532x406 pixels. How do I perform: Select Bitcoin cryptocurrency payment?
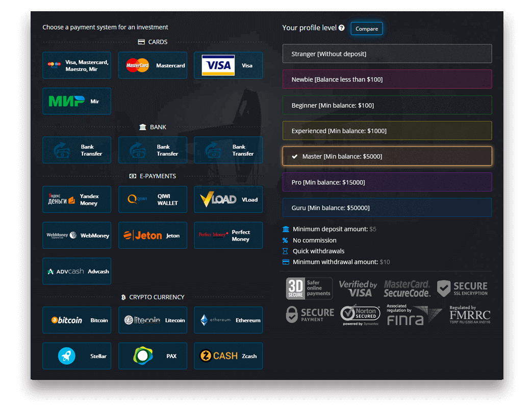click(77, 320)
